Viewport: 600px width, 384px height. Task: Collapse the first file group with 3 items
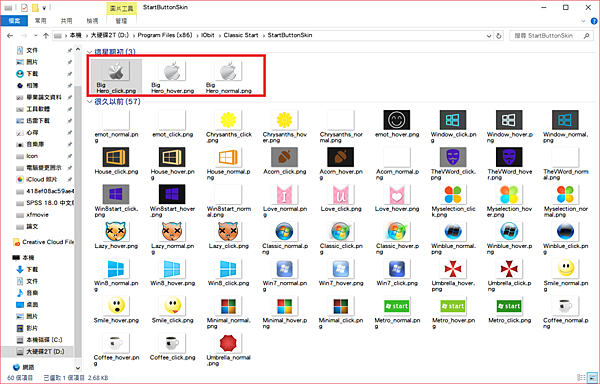(x=90, y=52)
